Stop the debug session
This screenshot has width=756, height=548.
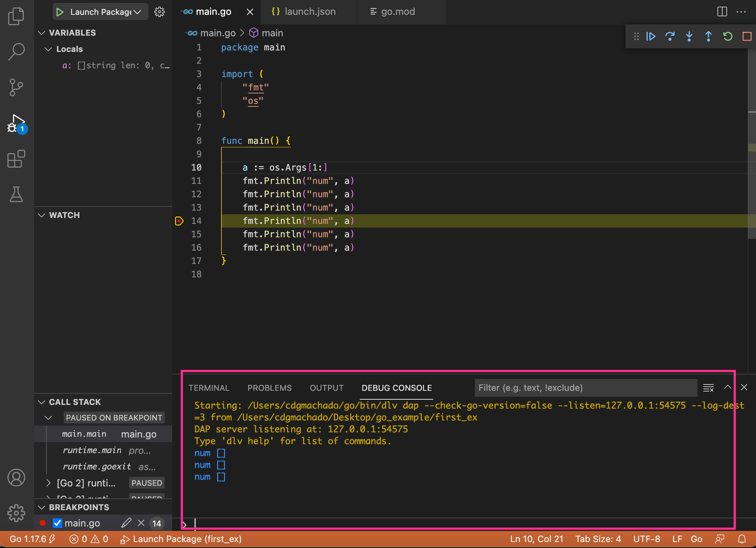pos(747,36)
